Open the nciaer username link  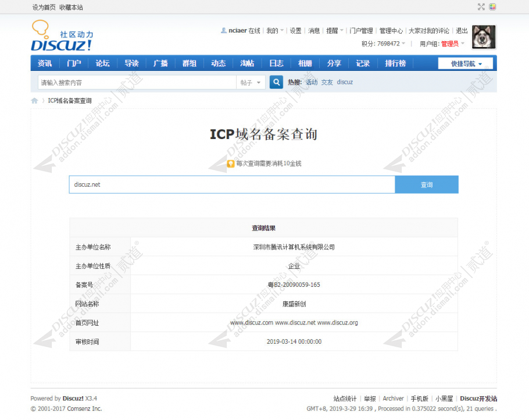pyautogui.click(x=238, y=30)
